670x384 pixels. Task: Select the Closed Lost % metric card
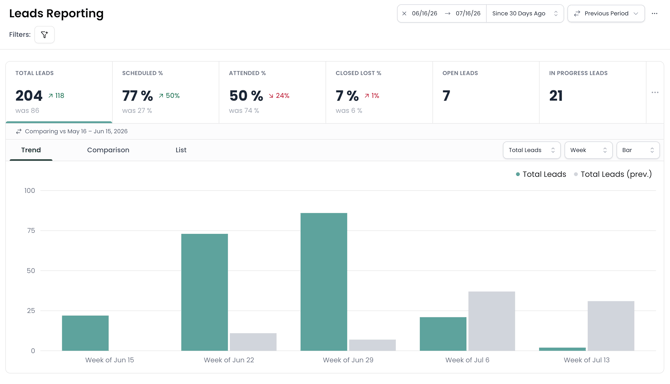[379, 92]
